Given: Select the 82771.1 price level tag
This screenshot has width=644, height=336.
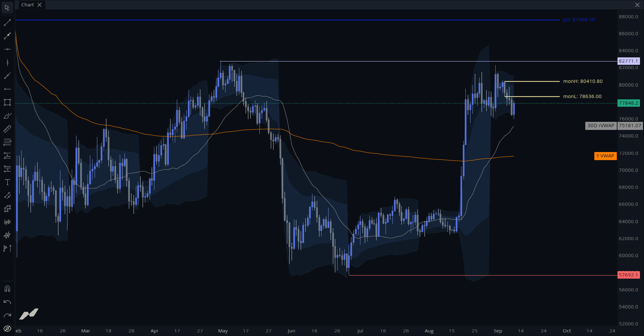Looking at the screenshot, I should point(629,61).
